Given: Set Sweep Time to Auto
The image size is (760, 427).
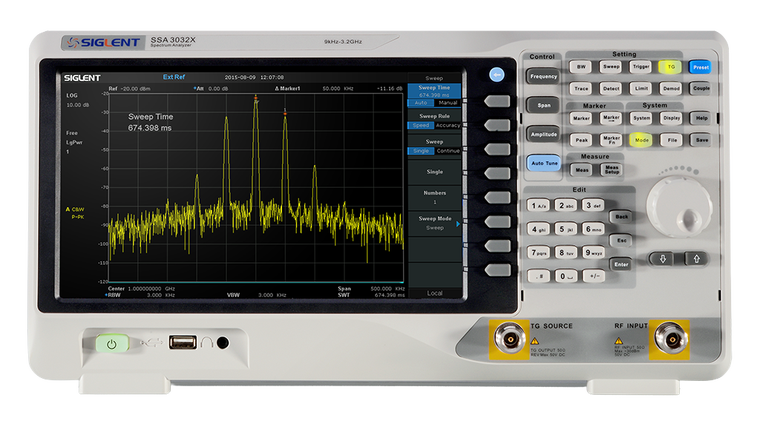Looking at the screenshot, I should (421, 103).
